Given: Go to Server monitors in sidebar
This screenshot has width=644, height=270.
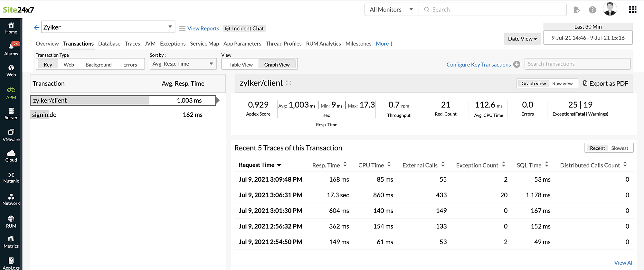Looking at the screenshot, I should [x=11, y=113].
